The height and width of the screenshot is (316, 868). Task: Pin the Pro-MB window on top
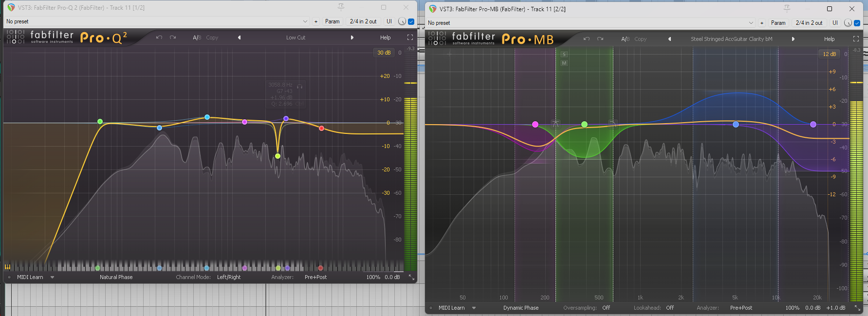click(x=787, y=9)
